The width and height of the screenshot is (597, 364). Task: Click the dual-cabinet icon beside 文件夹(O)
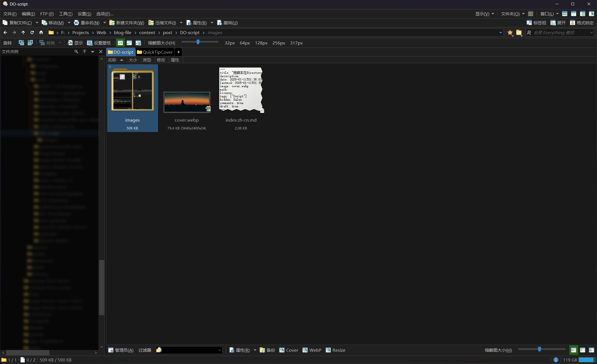(x=530, y=14)
